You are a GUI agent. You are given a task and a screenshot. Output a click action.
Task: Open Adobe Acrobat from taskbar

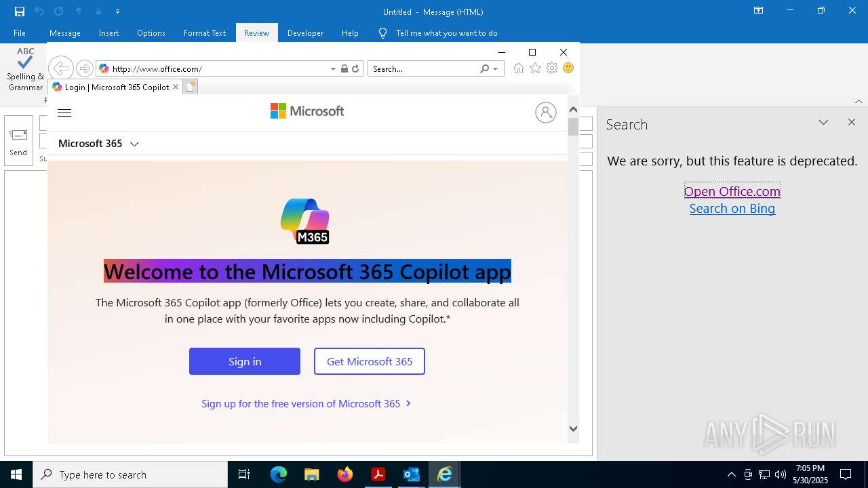(x=378, y=474)
